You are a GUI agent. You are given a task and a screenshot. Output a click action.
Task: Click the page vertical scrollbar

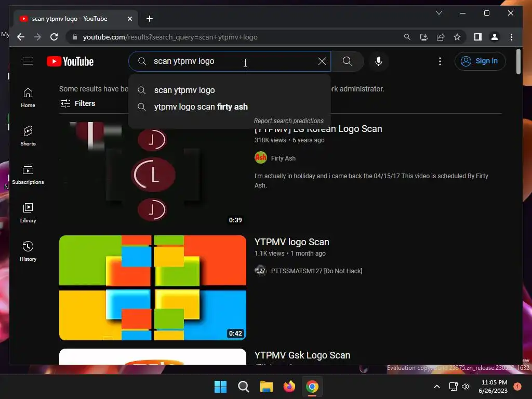518,61
